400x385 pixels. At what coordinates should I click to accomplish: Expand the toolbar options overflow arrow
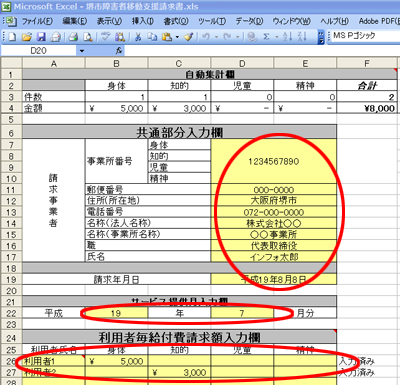click(x=321, y=37)
